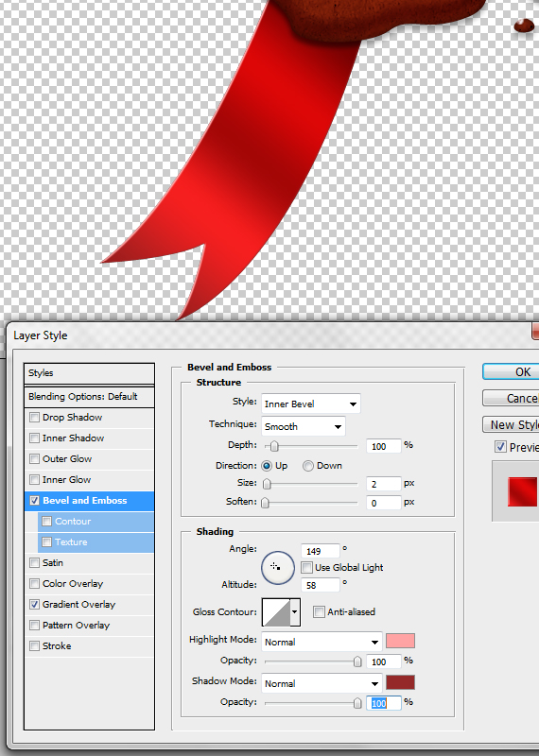539x756 pixels.
Task: Enable the Satin checkbox
Action: click(x=34, y=562)
